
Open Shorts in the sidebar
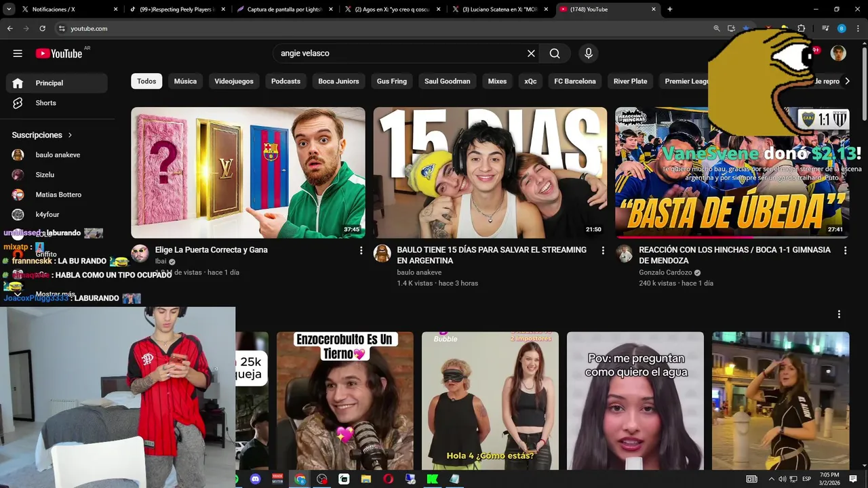(57, 103)
